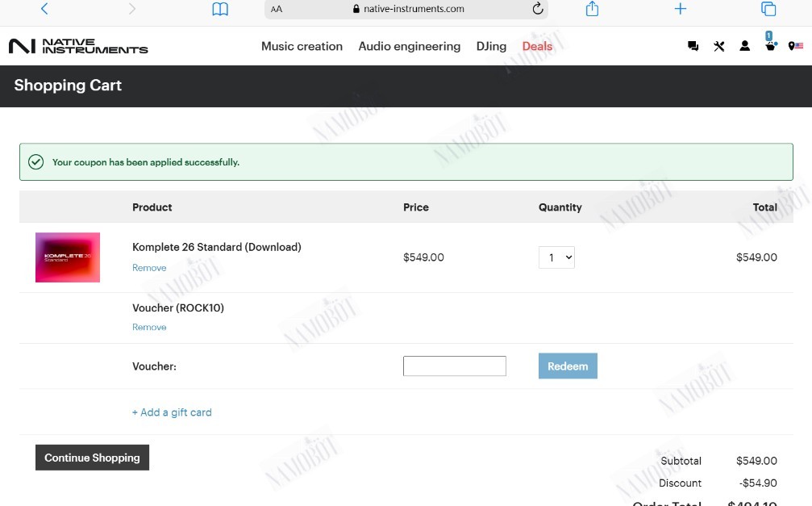Image resolution: width=812 pixels, height=506 pixels.
Task: Open the shopping basket icon with badge
Action: [x=771, y=41]
